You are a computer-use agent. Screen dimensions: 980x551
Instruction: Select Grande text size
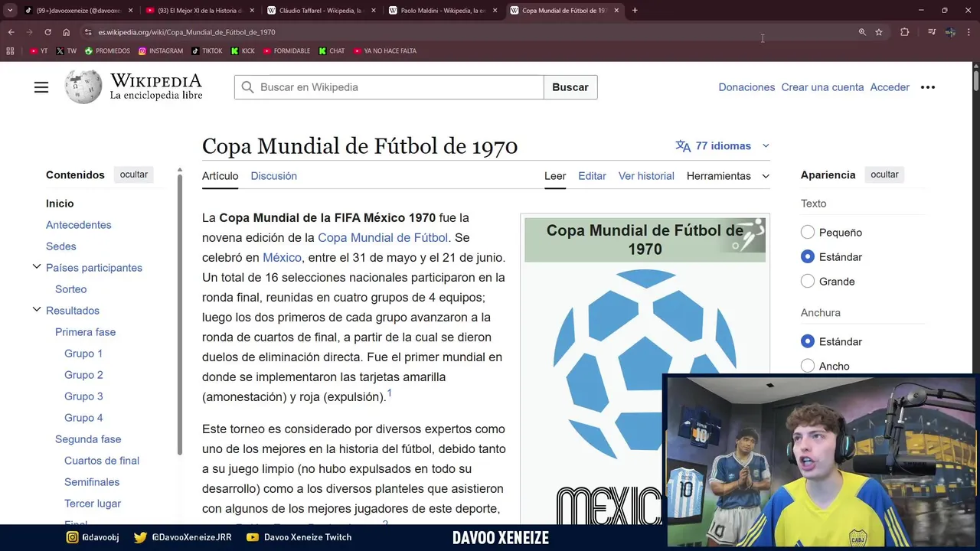(x=808, y=281)
